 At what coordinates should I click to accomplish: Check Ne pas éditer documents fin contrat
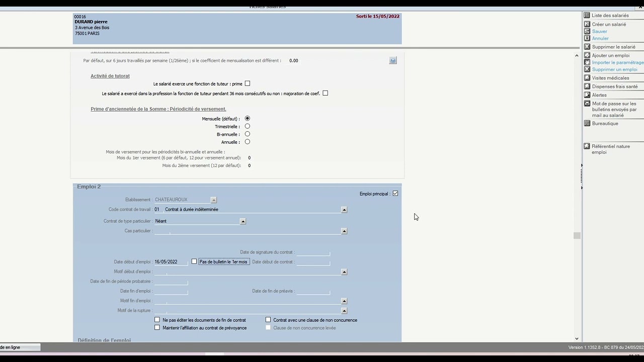[x=157, y=320]
